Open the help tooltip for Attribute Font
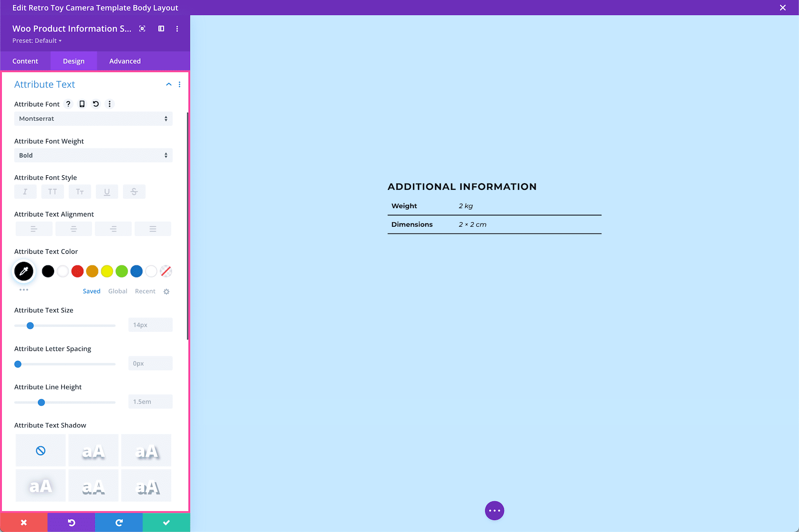 tap(68, 104)
